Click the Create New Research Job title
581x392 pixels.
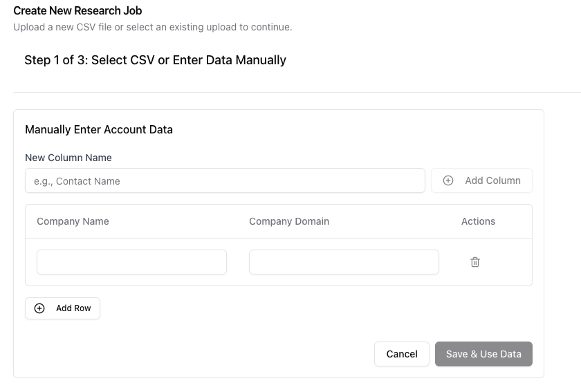click(x=77, y=11)
